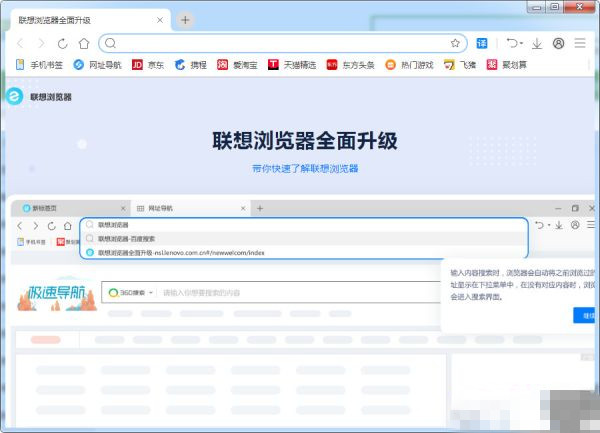The width and height of the screenshot is (600, 433).
Task: Click the 联想浏览器 logo icon
Action: [x=15, y=96]
